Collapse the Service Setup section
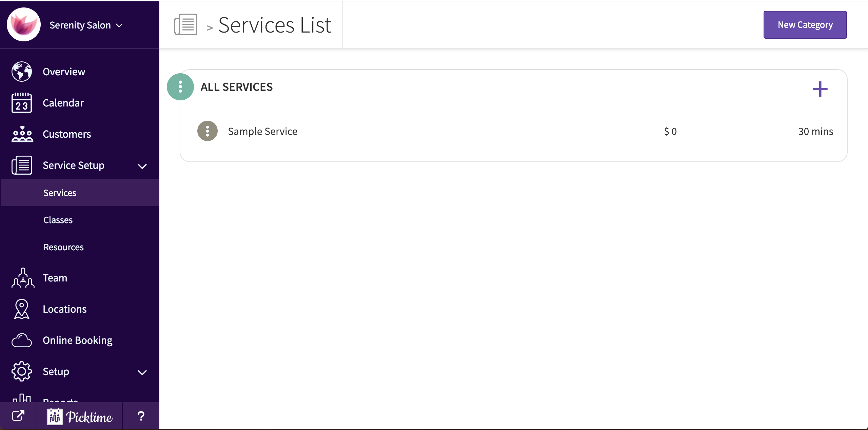The image size is (868, 430). [x=142, y=166]
